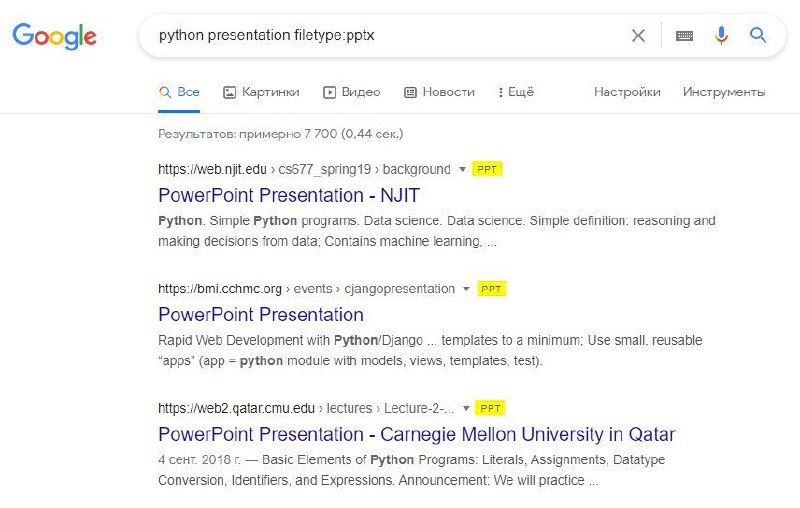Switch to the Видео tab
Image resolution: width=800 pixels, height=508 pixels.
click(352, 92)
